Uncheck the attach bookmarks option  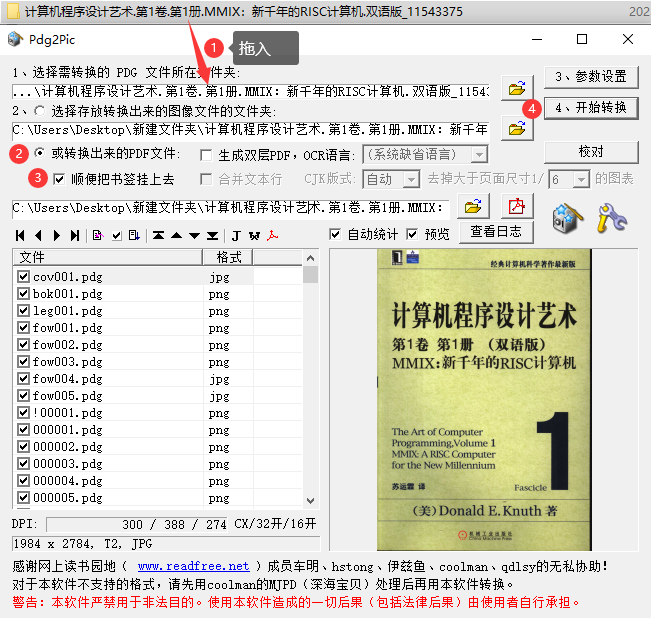pyautogui.click(x=59, y=179)
